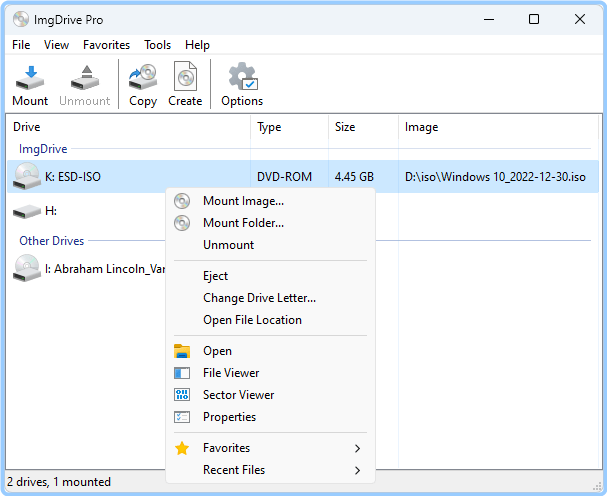Click the Unmount toolbar icon
This screenshot has width=607, height=496.
pyautogui.click(x=85, y=77)
